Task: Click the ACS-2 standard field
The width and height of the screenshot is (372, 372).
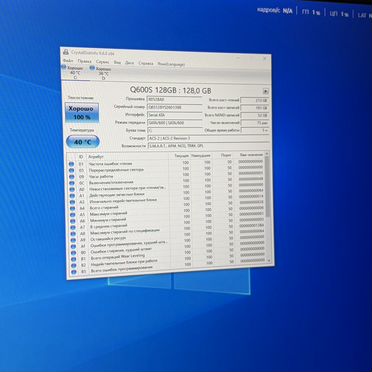Action: (208, 138)
